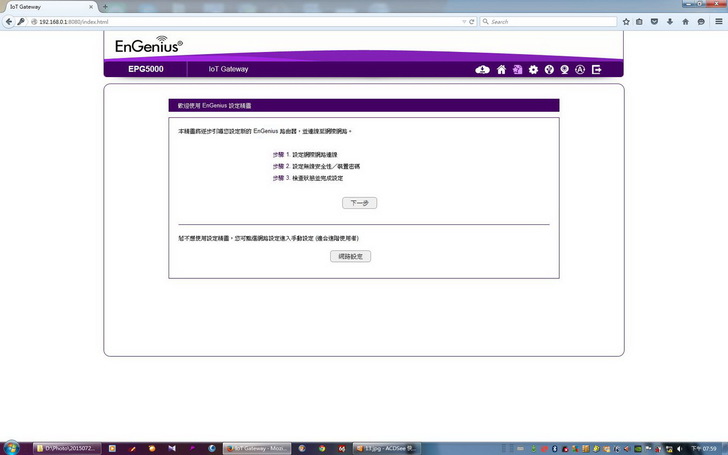The image size is (728, 455).
Task: Click the logout icon in EnGenius header
Action: coord(597,70)
